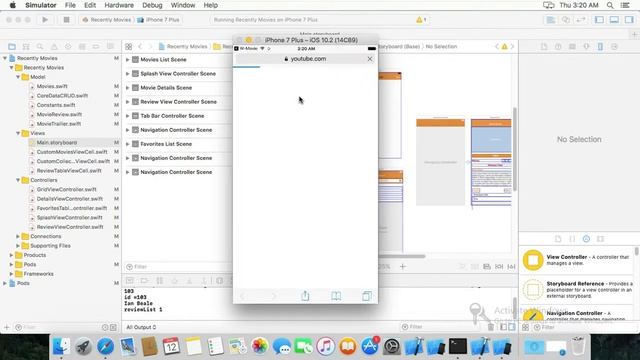640x360 pixels.
Task: Click the youtube.com address field
Action: coord(305,59)
